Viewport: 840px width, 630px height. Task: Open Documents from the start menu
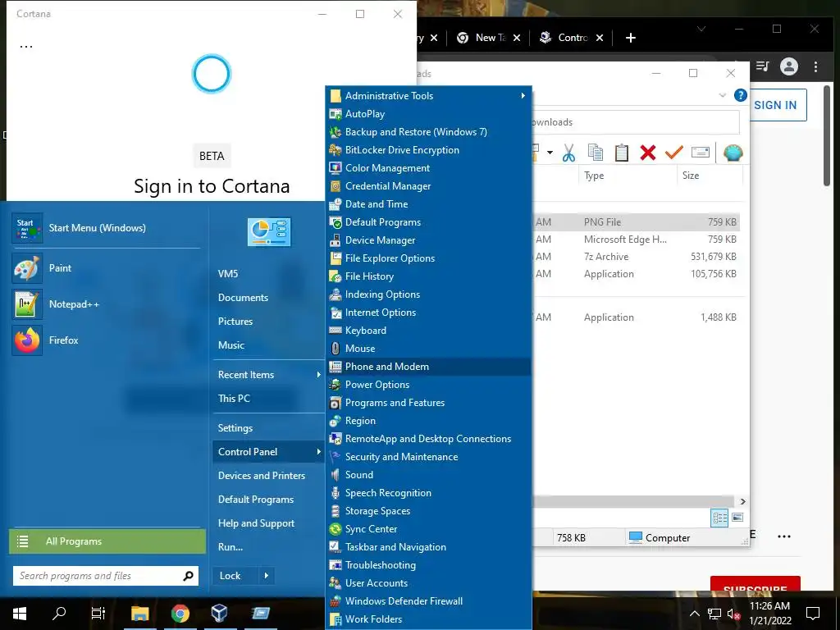click(243, 297)
